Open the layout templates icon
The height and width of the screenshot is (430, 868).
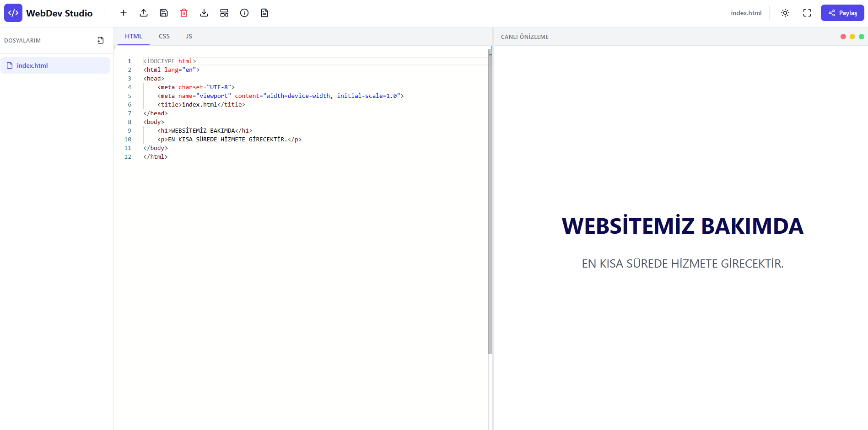[x=224, y=13]
